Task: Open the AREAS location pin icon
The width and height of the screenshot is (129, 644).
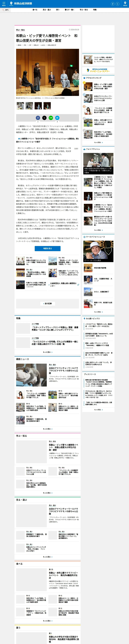Action: [x=125, y=4]
